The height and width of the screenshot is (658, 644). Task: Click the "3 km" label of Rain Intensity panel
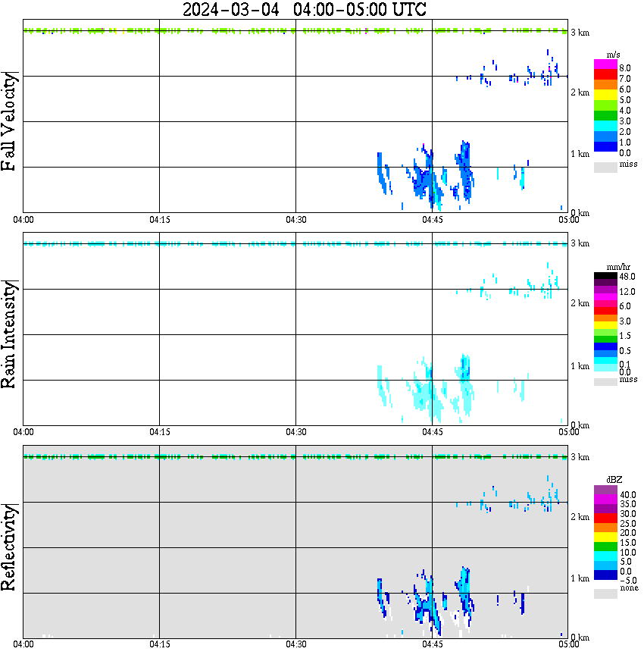[x=580, y=243]
